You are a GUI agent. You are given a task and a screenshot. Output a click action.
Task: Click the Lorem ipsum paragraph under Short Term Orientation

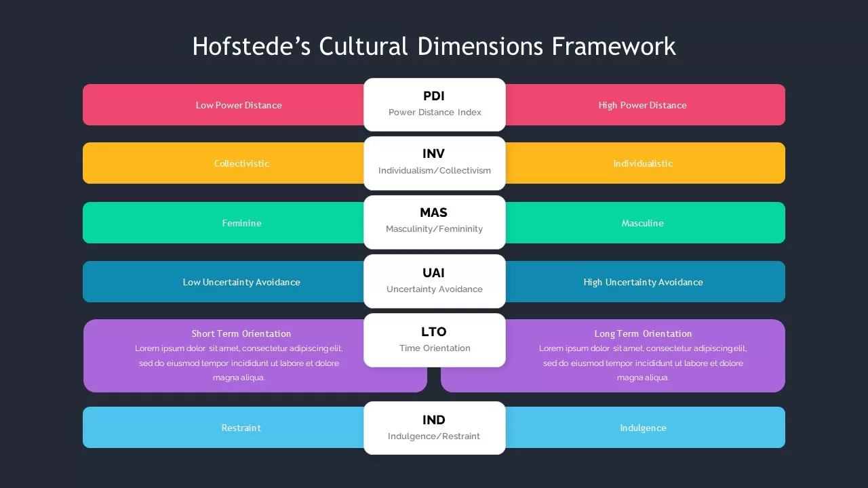click(239, 363)
